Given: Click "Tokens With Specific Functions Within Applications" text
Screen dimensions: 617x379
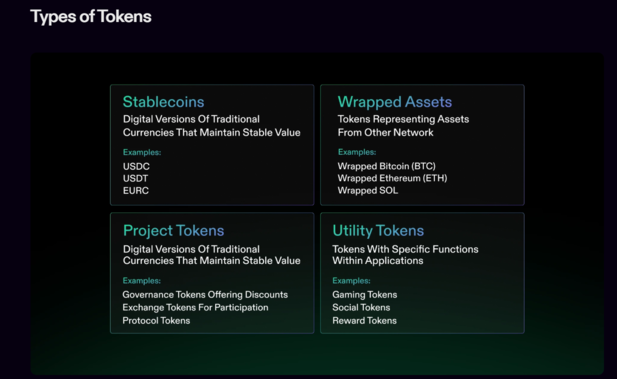Looking at the screenshot, I should click(x=405, y=255).
